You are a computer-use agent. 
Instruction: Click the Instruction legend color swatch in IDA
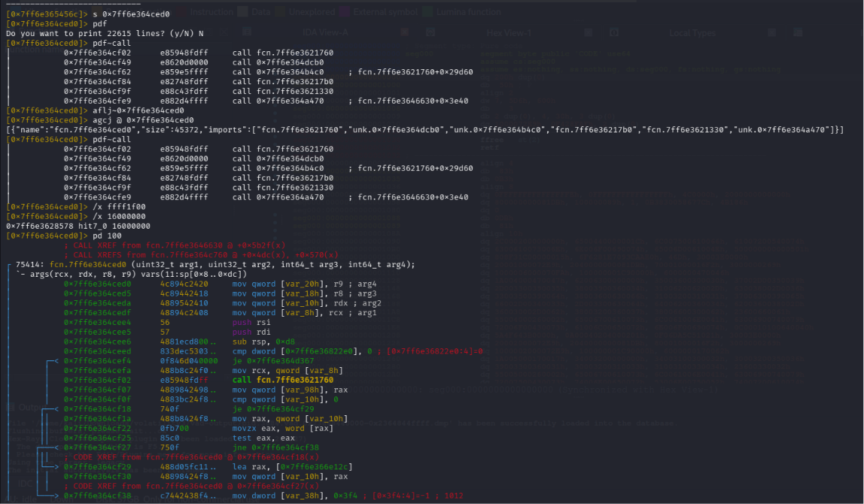click(182, 11)
